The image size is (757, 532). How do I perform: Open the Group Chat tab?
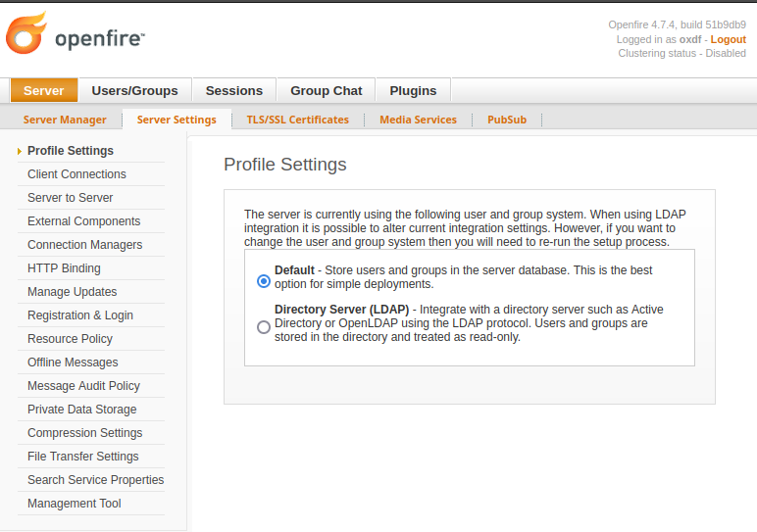tap(326, 90)
